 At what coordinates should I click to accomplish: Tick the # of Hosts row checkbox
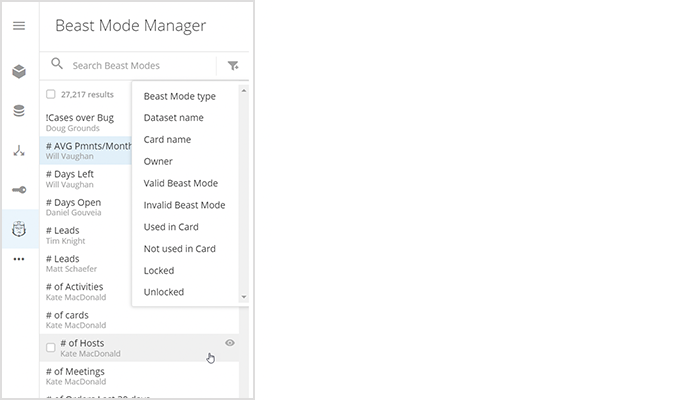[x=51, y=347]
